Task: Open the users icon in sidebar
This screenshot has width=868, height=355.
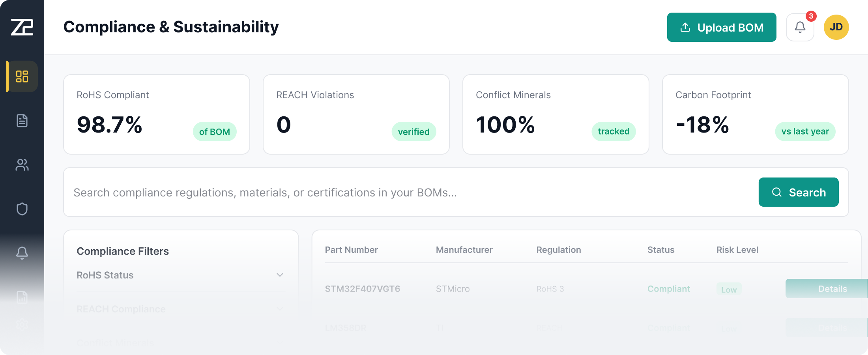Action: point(22,165)
